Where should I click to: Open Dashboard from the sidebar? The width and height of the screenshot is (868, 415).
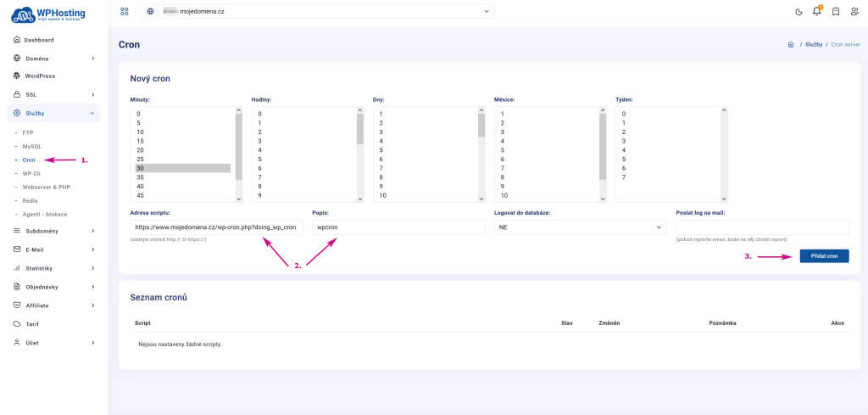(39, 40)
